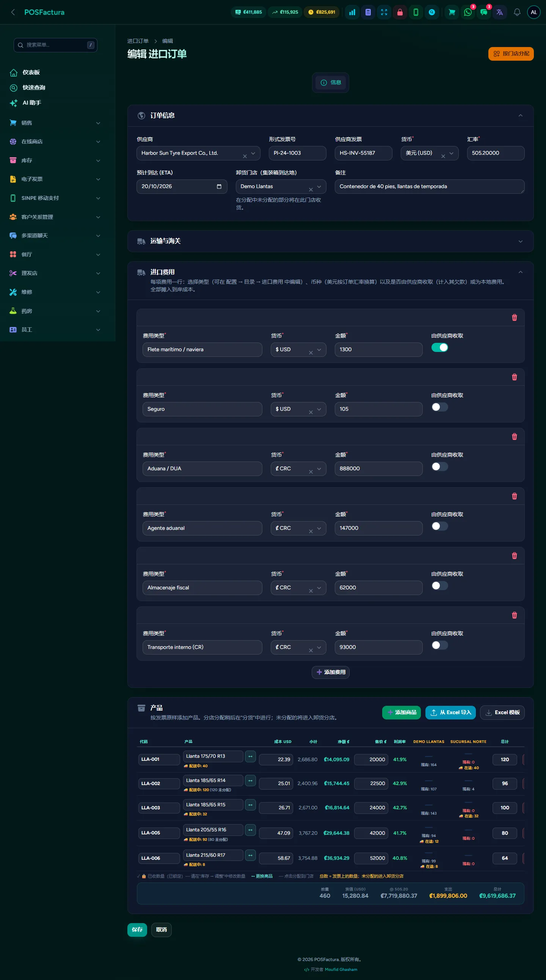The height and width of the screenshot is (980, 546).
Task: Click the 添加费用 button
Action: (x=330, y=672)
